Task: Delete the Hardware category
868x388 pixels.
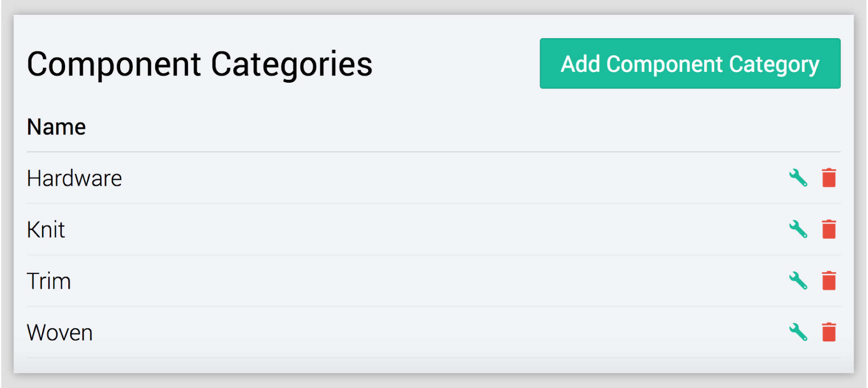Action: click(829, 178)
